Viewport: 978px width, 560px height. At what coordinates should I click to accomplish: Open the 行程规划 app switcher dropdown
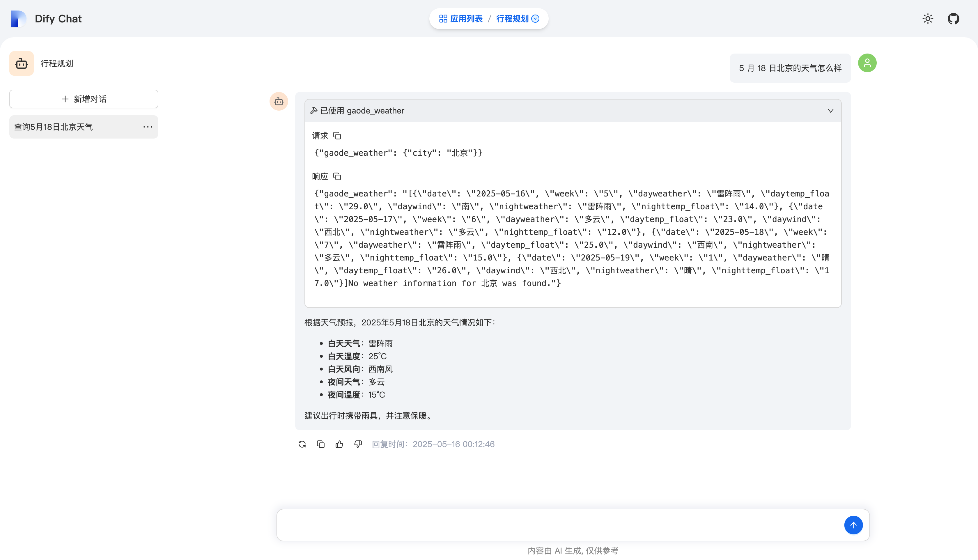tap(535, 18)
